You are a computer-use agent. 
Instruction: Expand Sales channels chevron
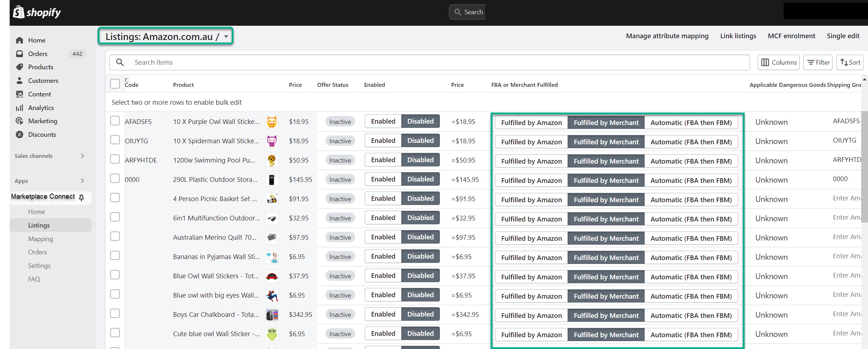[x=82, y=156]
